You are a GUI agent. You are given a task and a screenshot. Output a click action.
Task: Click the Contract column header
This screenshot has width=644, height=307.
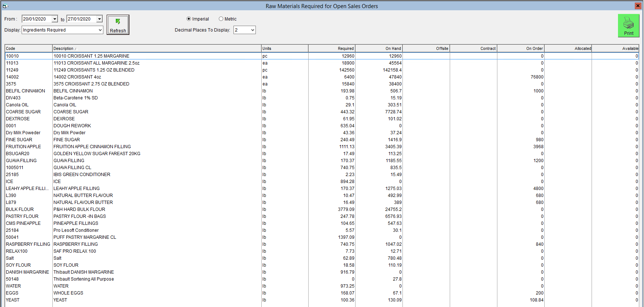(474, 48)
